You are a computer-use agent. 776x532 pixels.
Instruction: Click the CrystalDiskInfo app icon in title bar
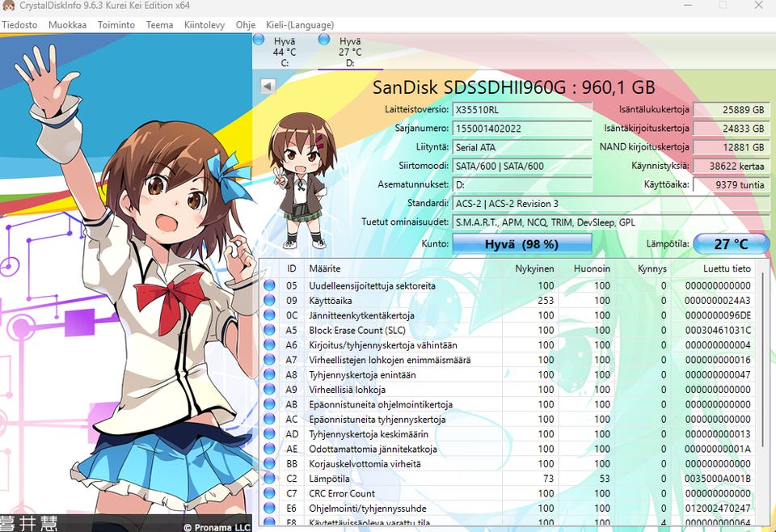(8, 6)
